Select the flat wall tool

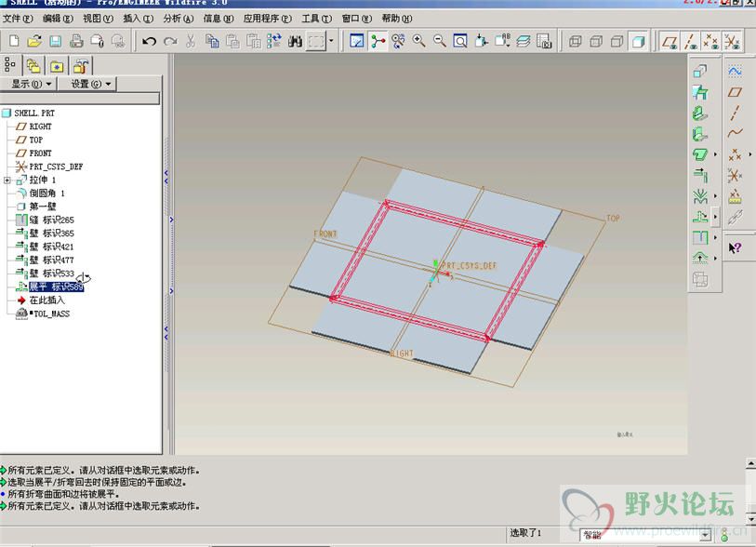699,113
